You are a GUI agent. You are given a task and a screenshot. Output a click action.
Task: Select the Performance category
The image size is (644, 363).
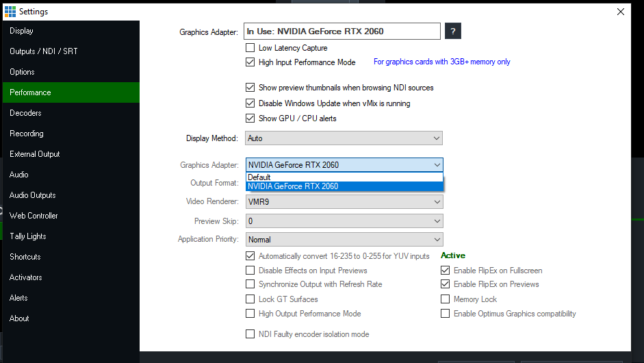tap(71, 92)
